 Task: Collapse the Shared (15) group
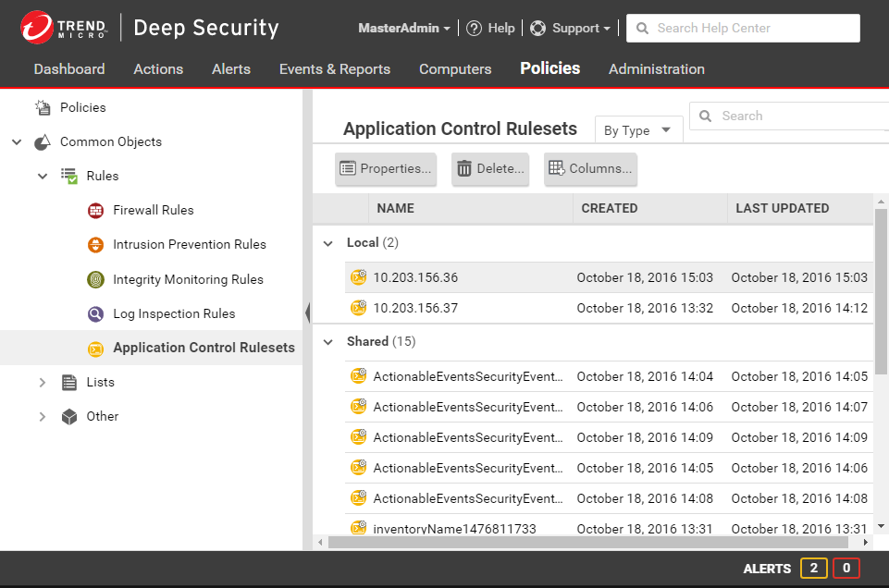click(327, 342)
